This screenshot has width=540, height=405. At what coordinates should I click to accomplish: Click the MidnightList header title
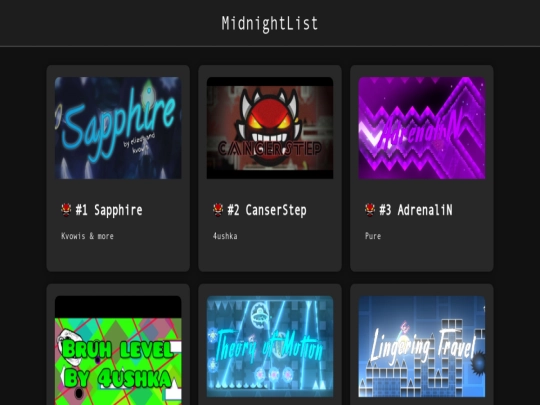270,23
